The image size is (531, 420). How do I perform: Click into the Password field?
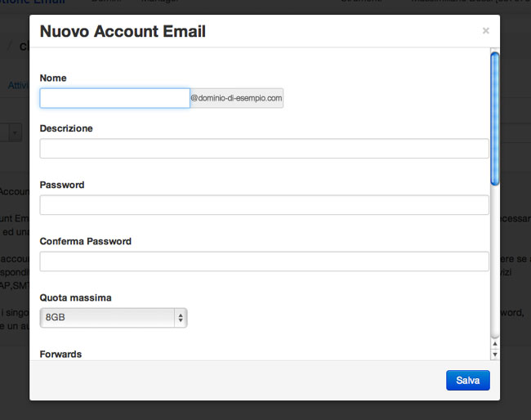point(264,205)
